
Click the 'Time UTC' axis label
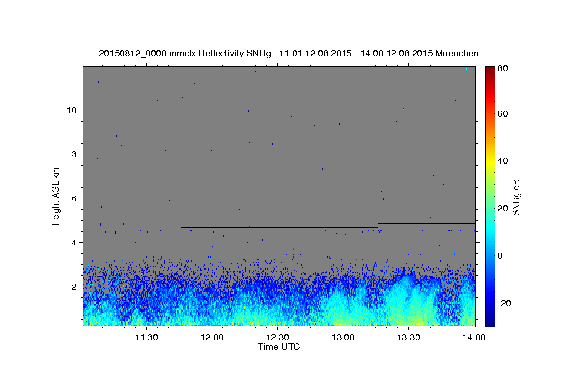click(x=279, y=347)
